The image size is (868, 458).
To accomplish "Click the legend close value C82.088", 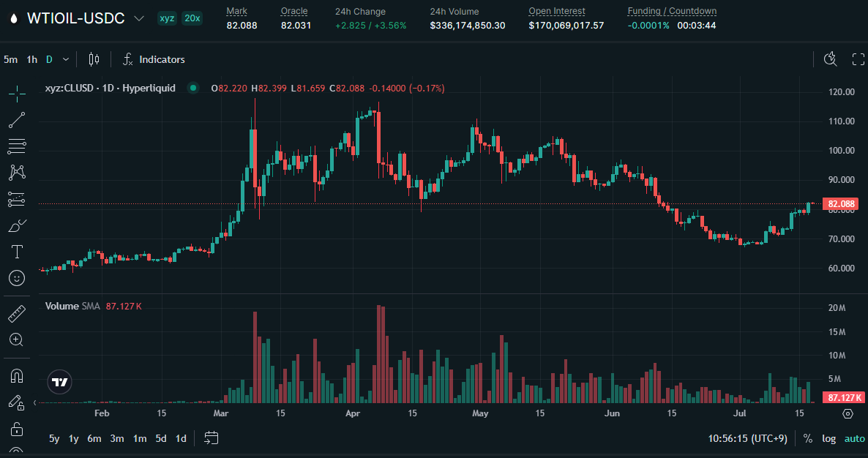I will pos(347,88).
